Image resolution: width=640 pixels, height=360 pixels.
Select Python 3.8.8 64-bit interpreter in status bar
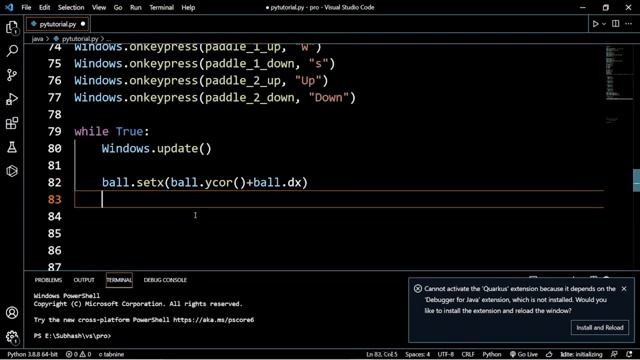coord(32,354)
